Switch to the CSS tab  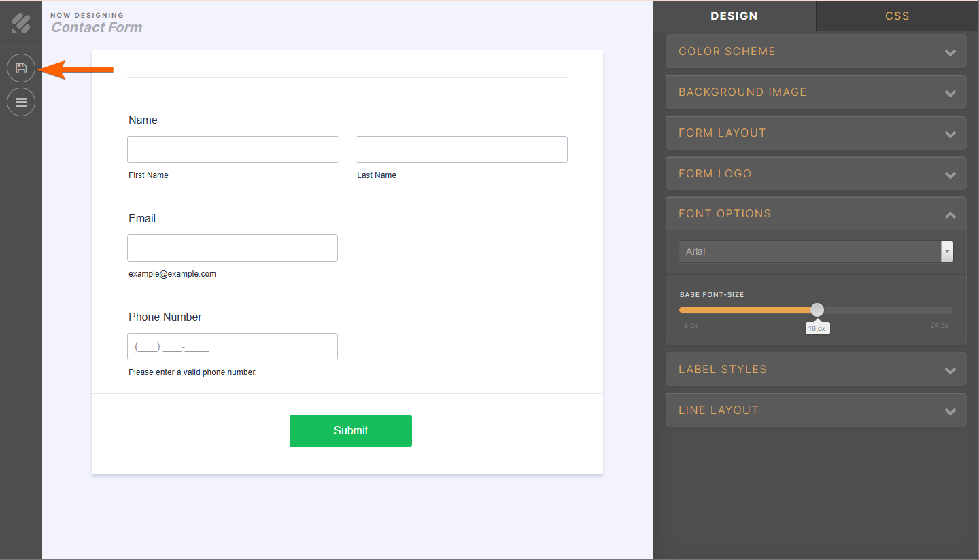point(897,16)
